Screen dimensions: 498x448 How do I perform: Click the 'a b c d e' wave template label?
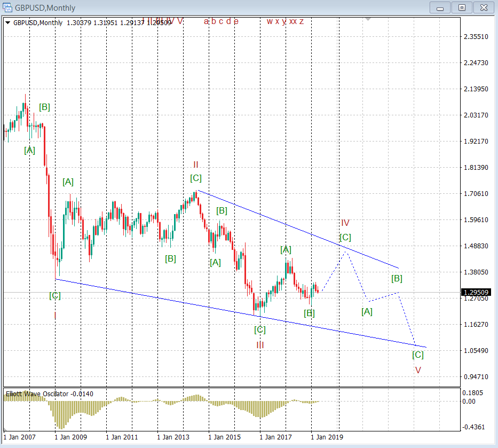(x=221, y=21)
